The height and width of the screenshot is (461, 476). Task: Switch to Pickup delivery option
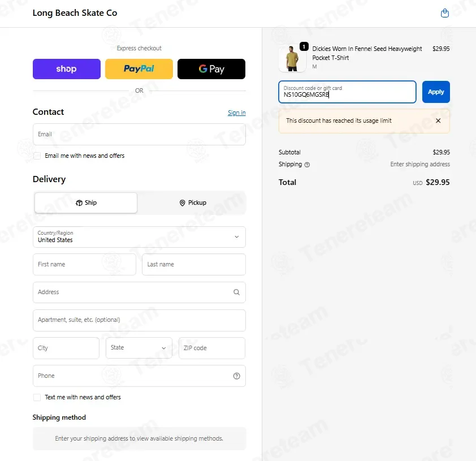[193, 203]
